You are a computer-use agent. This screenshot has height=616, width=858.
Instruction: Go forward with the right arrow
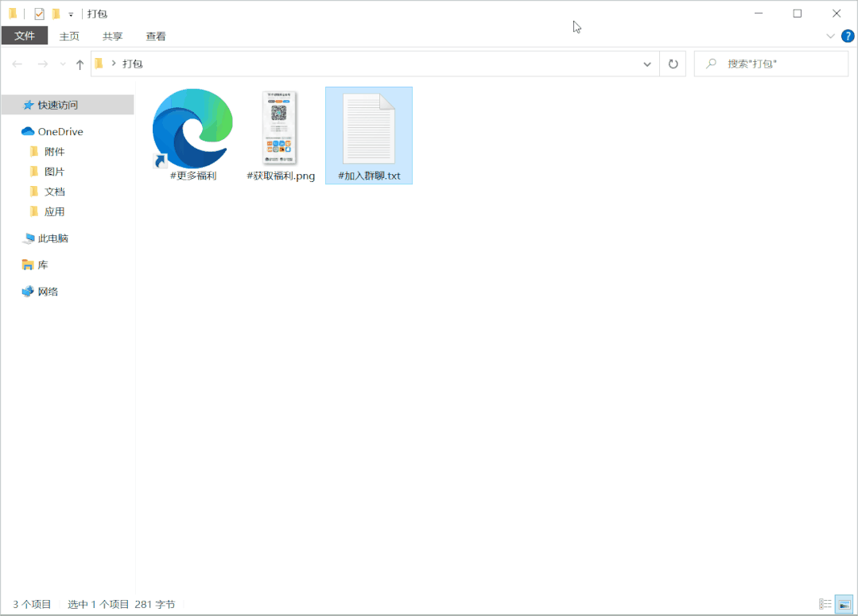point(42,64)
